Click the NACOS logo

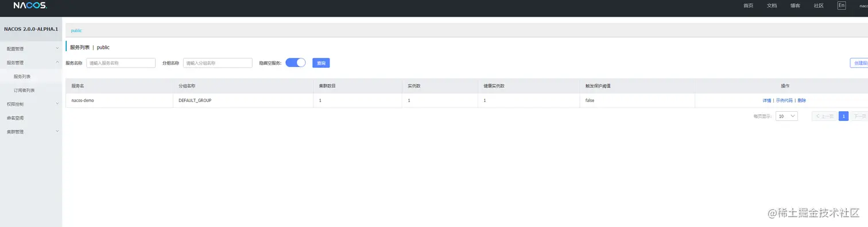coord(30,5)
